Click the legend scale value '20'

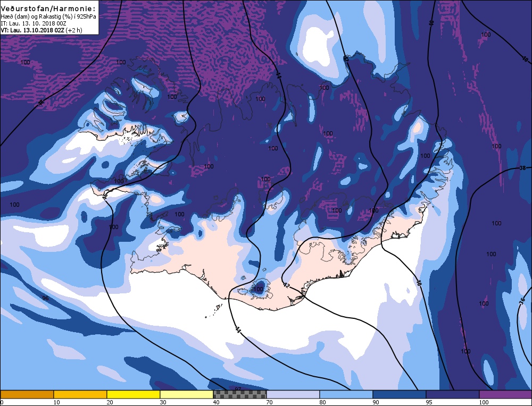pyautogui.click(x=110, y=402)
